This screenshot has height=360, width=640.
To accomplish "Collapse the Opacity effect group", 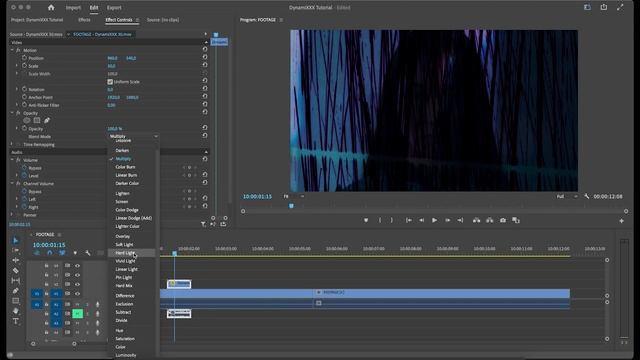I will tap(12, 113).
